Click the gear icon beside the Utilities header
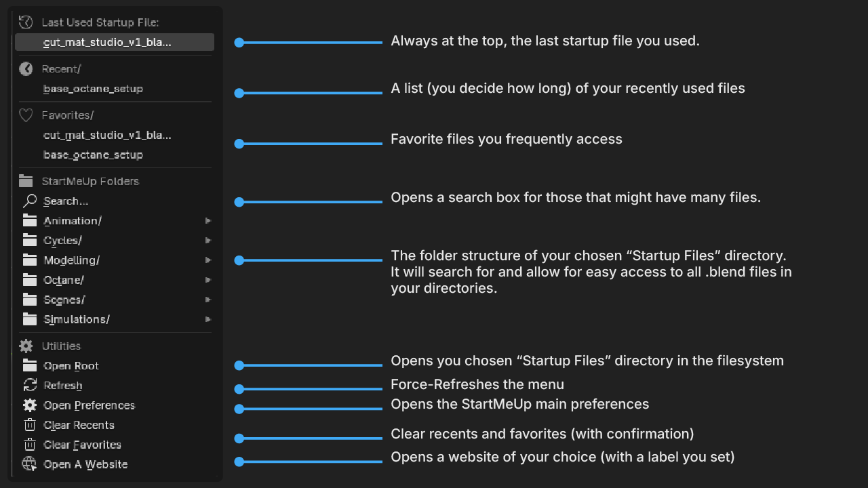The width and height of the screenshot is (868, 488). tap(26, 346)
